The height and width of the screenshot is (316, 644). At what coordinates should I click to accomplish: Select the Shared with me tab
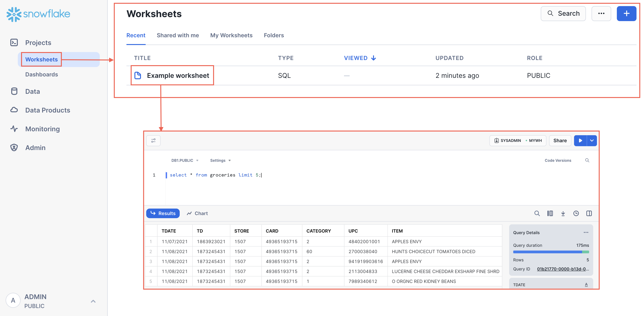(178, 35)
